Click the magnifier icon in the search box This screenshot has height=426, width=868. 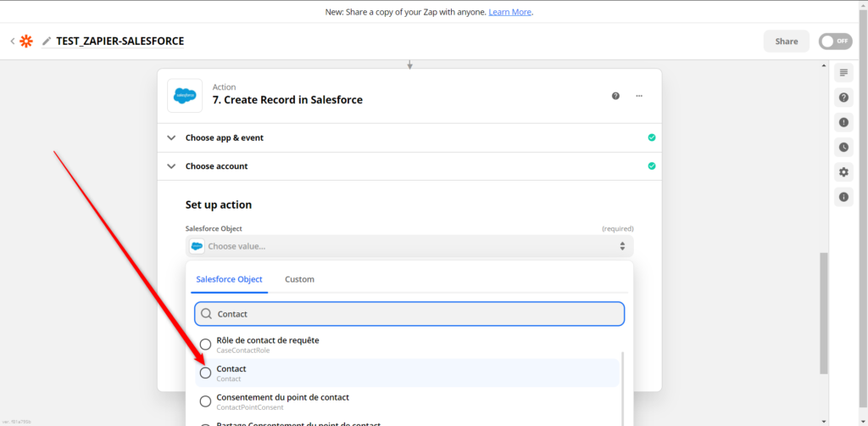coord(207,314)
